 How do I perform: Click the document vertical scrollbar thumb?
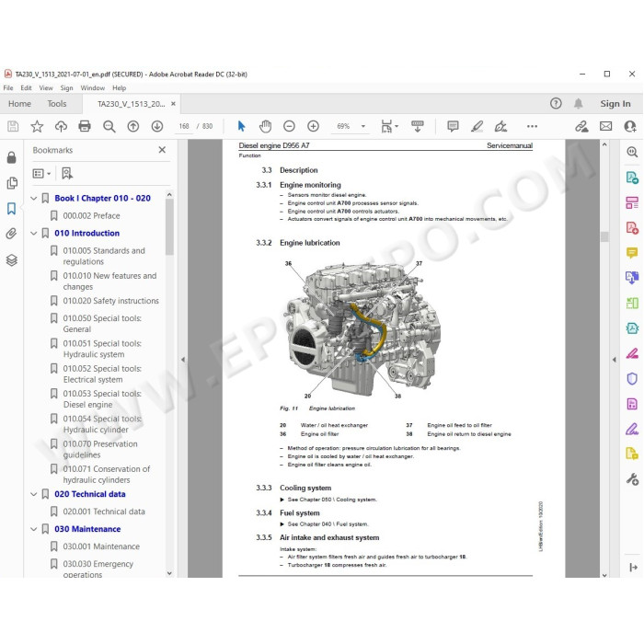[x=604, y=236]
